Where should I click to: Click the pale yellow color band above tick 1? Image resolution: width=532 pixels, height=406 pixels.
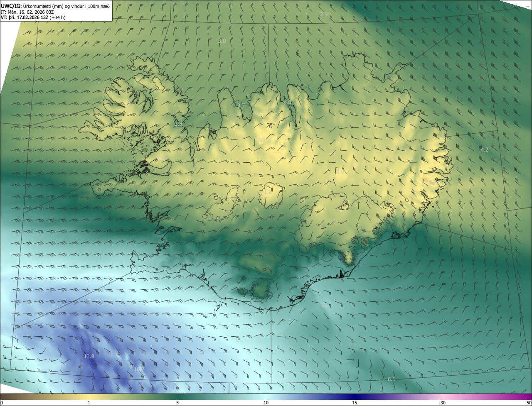click(89, 396)
